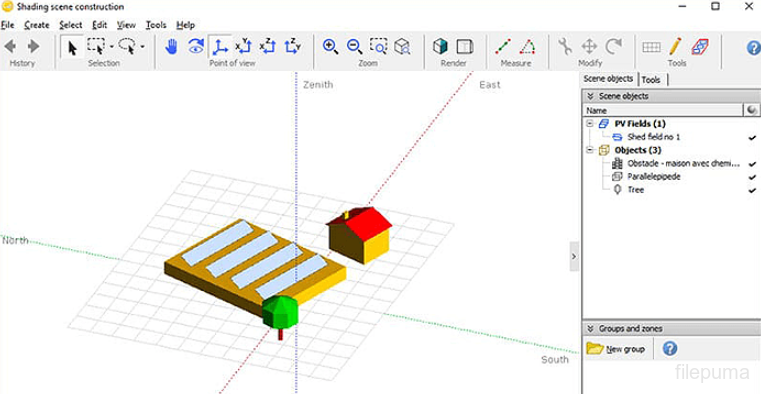
Task: Click the move object cross-arrows icon
Action: [x=589, y=47]
